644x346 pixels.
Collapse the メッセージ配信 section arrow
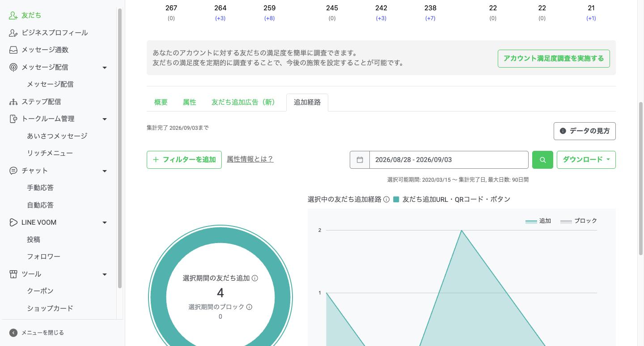105,68
